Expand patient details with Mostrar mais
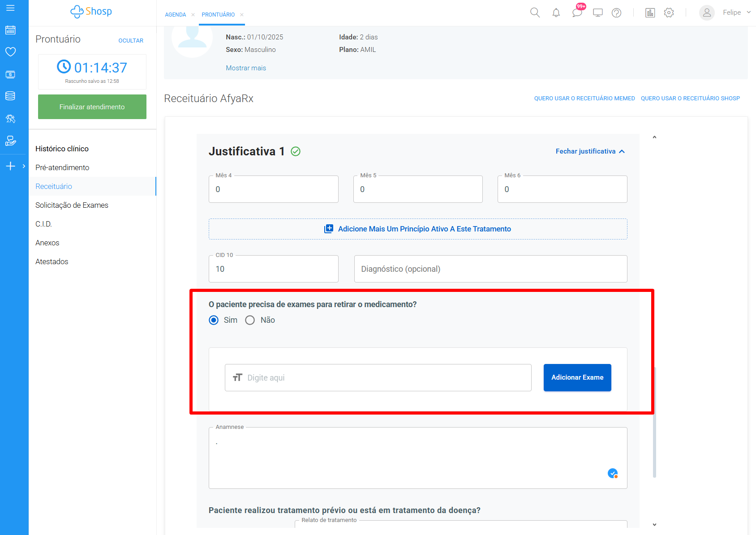The image size is (756, 535). point(246,68)
